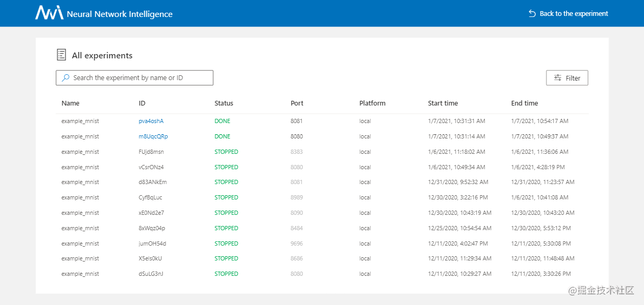Screen dimensions: 644x305
Task: Click the All experiments list icon
Action: (62, 55)
